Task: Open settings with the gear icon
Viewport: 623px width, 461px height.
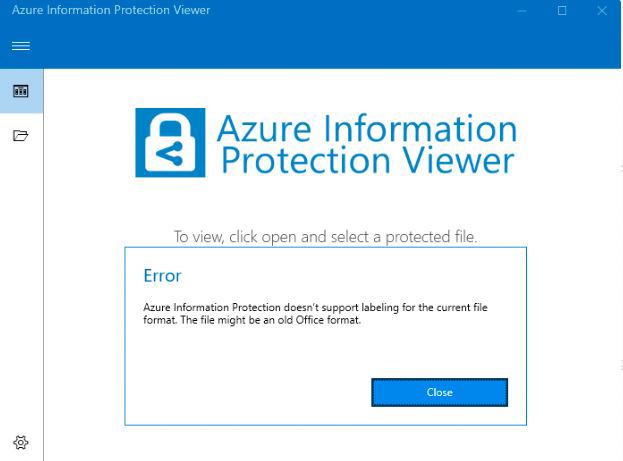Action: (x=21, y=442)
